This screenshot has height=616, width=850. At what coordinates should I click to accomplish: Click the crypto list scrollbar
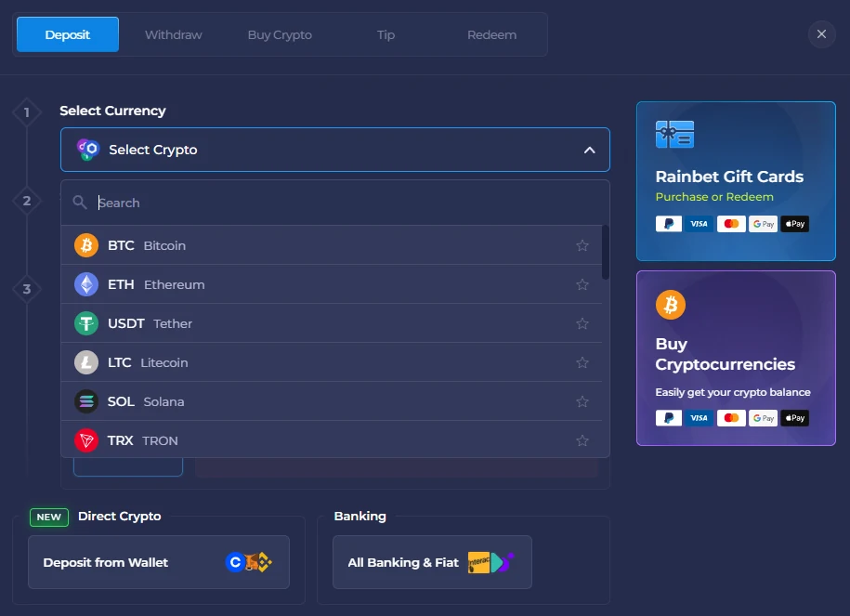606,253
